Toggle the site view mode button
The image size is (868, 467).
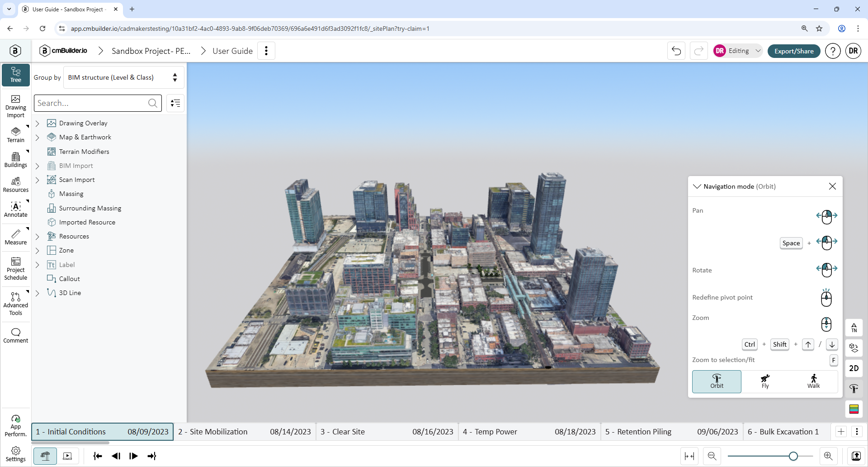pos(45,456)
